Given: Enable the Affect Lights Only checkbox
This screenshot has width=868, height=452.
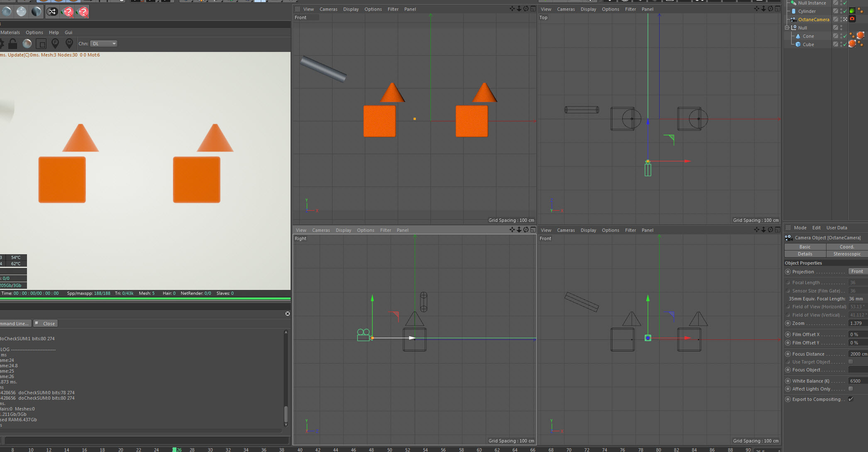Looking at the screenshot, I should tap(851, 389).
